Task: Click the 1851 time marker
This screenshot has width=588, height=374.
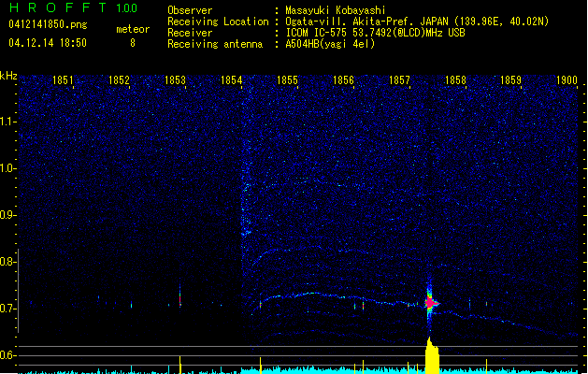Action: [63, 80]
